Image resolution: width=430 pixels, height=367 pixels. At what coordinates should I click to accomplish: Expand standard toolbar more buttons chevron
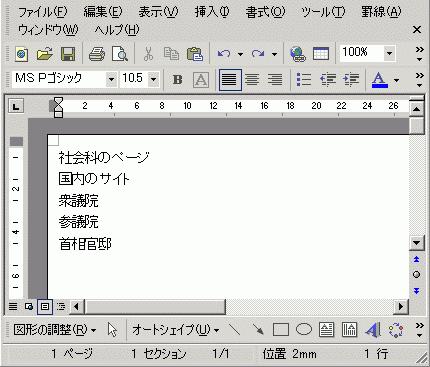click(x=420, y=54)
